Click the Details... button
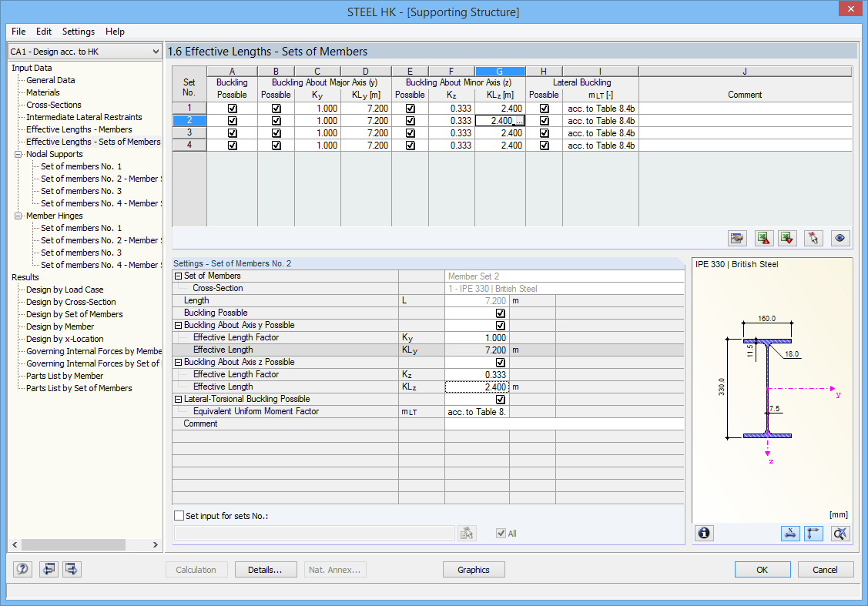The height and width of the screenshot is (606, 868). pyautogui.click(x=265, y=570)
